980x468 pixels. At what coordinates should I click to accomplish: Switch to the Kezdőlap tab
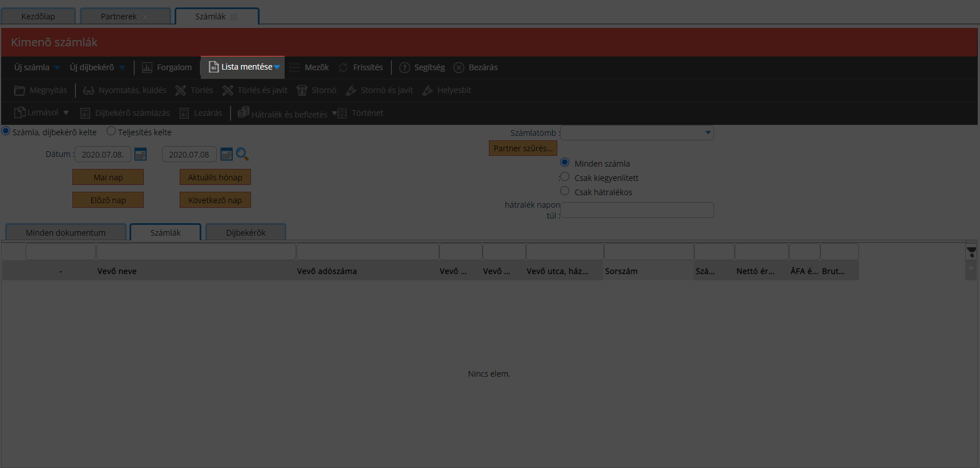38,17
